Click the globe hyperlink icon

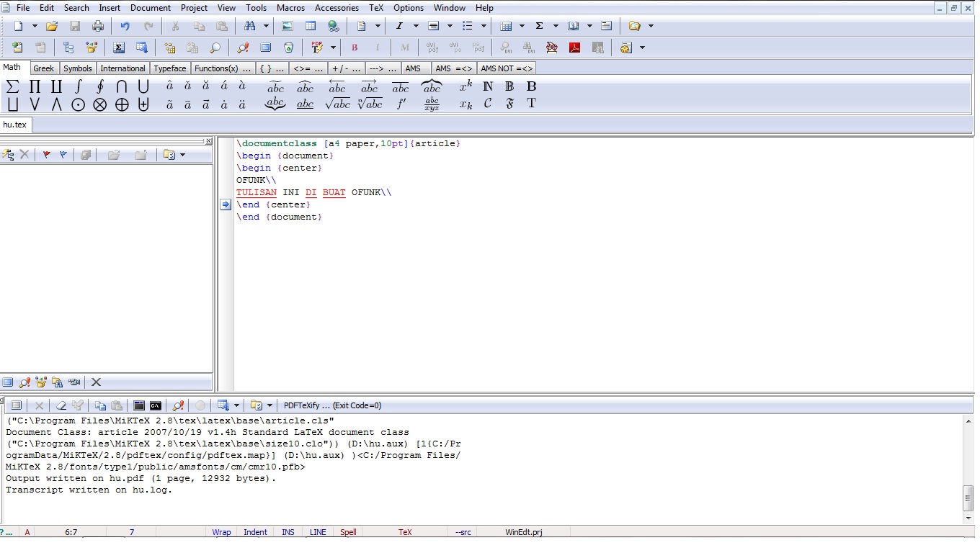[x=333, y=27]
